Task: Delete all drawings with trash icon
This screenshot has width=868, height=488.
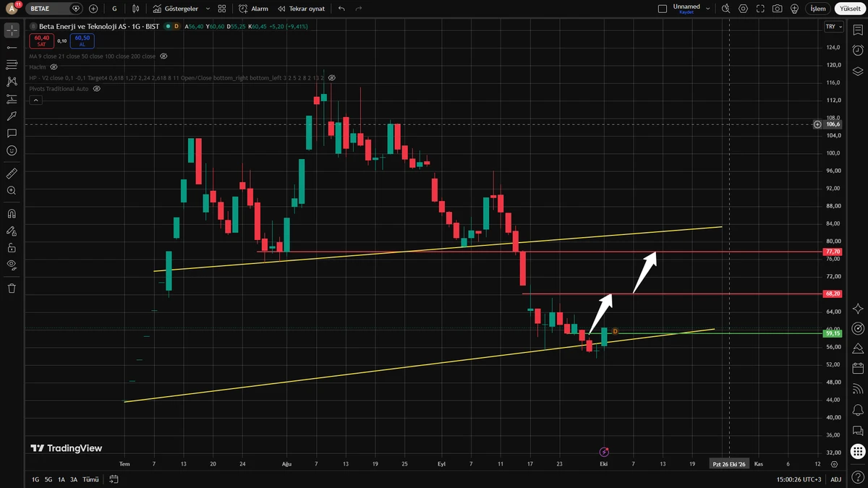Action: point(12,288)
